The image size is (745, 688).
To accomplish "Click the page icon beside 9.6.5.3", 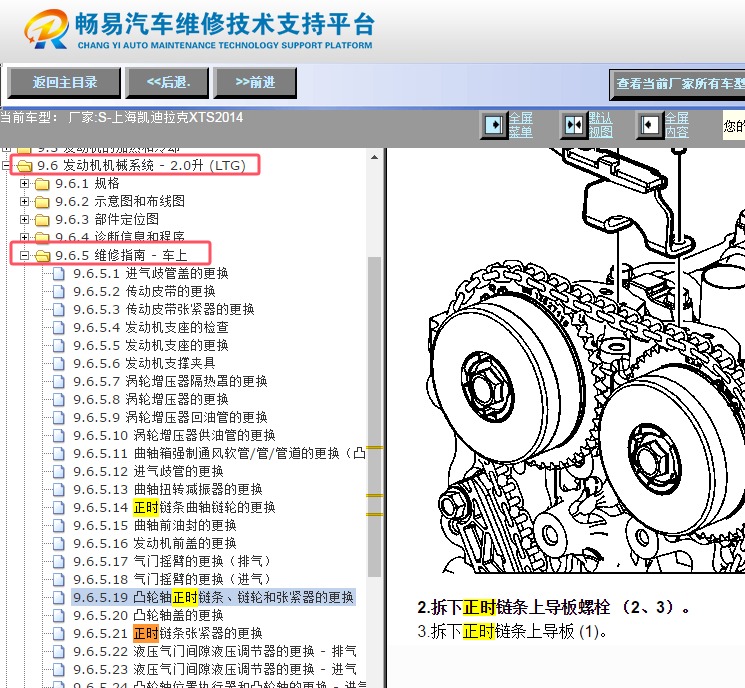I will (58, 310).
